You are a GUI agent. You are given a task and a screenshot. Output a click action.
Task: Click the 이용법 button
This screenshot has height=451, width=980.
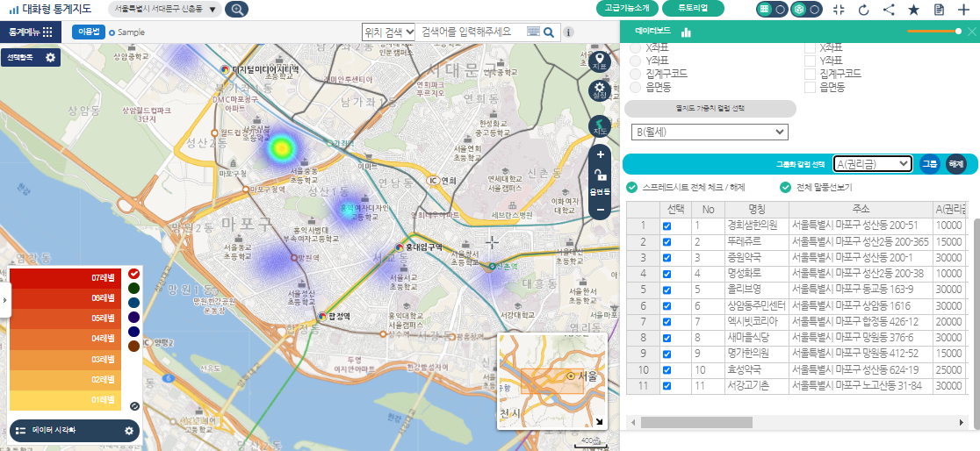[x=89, y=32]
